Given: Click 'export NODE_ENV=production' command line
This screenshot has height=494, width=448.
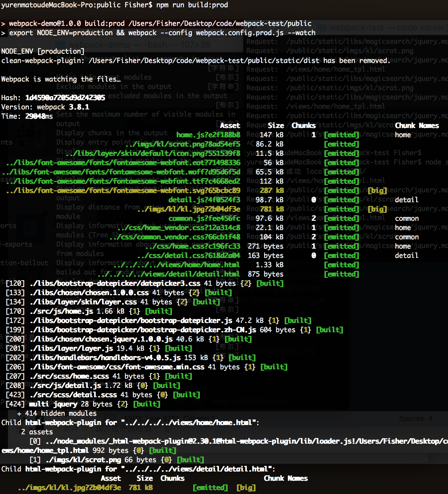Looking at the screenshot, I should [x=158, y=33].
